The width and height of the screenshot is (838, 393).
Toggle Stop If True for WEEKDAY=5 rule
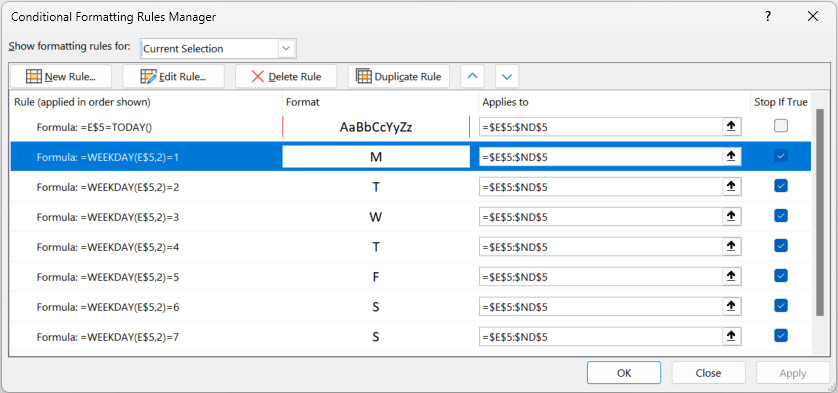point(781,276)
